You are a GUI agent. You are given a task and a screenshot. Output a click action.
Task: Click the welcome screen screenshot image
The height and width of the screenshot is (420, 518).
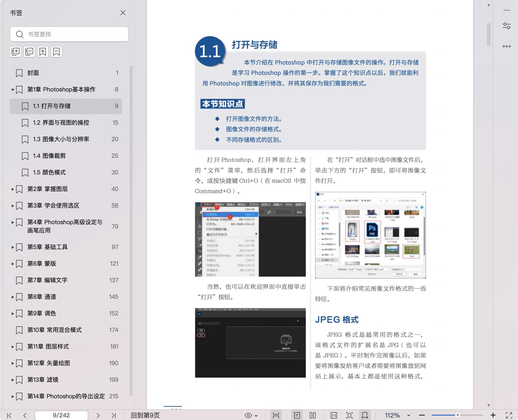(x=250, y=343)
